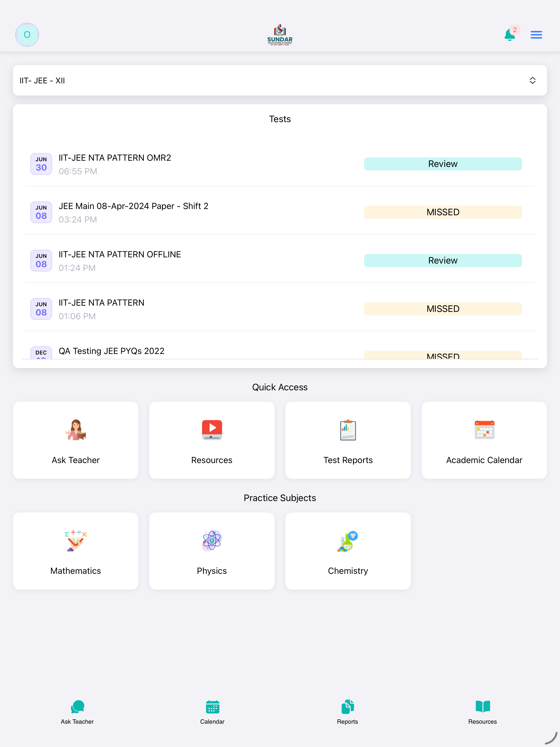Review the IIT-JEE NTA PATTERN OMR2 test
This screenshot has width=560, height=747.
pos(443,164)
